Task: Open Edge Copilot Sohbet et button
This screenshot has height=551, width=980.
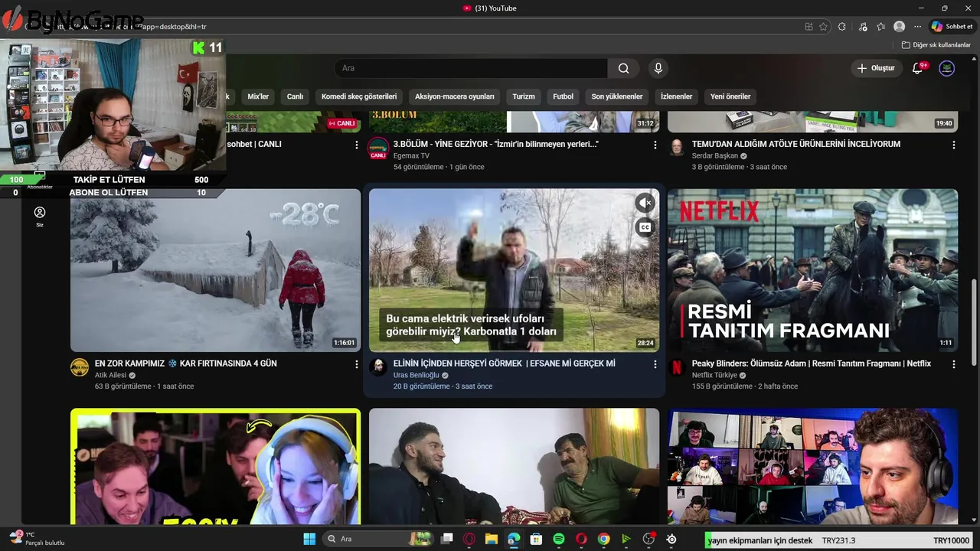Action: pyautogui.click(x=952, y=26)
